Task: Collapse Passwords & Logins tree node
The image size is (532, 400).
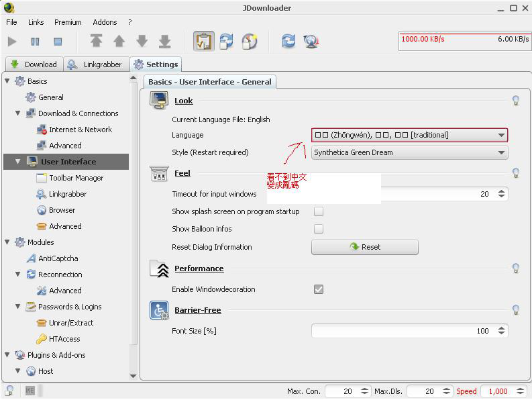Action: point(17,306)
